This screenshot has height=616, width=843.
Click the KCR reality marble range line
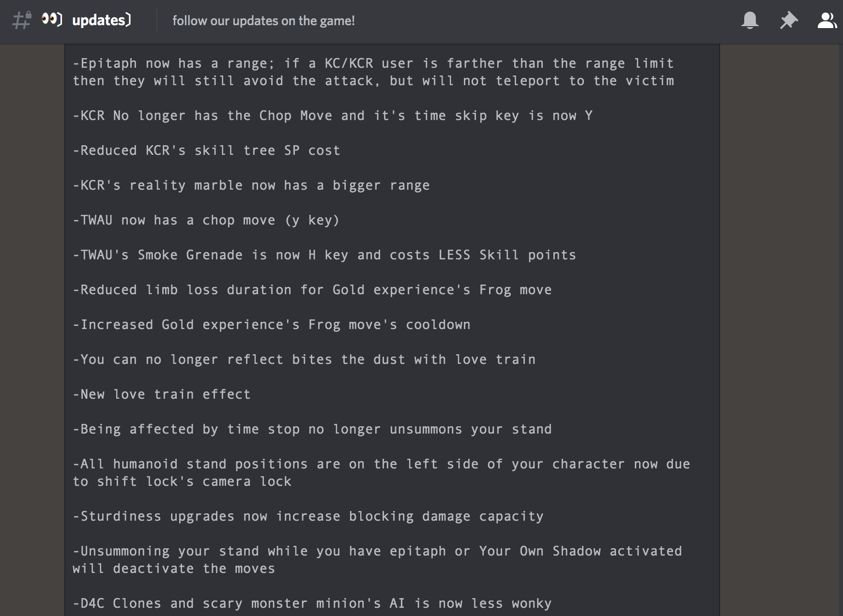pyautogui.click(x=251, y=185)
